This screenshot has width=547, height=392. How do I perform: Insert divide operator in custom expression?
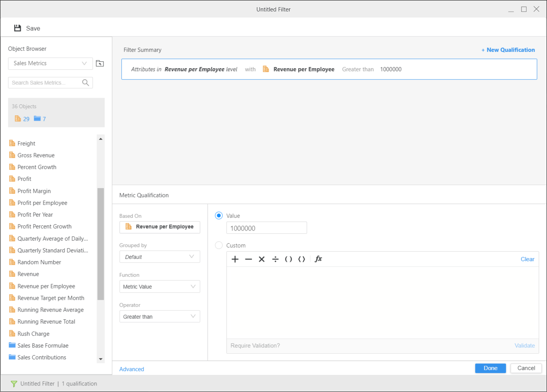(275, 259)
